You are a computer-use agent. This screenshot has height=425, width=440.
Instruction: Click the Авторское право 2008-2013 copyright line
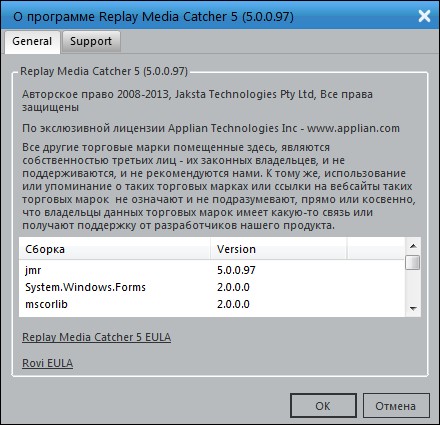(x=197, y=101)
